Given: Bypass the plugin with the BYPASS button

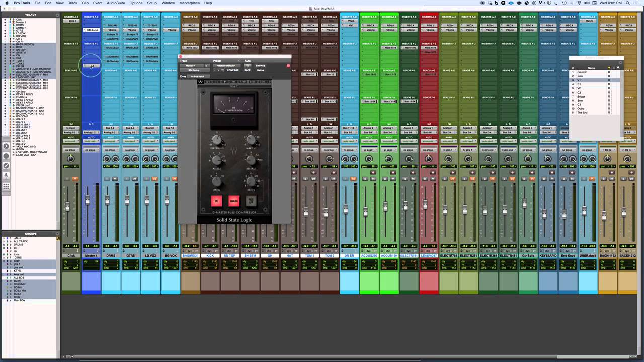Looking at the screenshot, I should 261,66.
